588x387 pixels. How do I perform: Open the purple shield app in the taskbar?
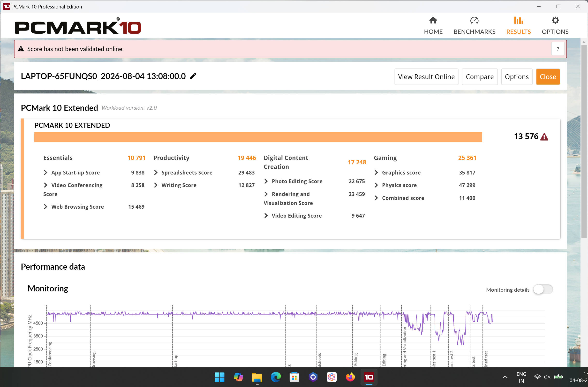coord(313,377)
